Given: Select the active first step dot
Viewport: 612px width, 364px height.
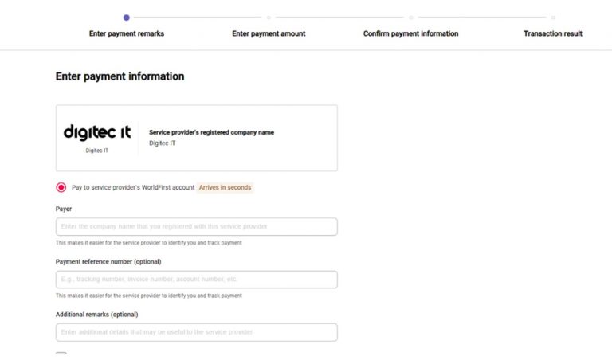Looking at the screenshot, I should click(x=127, y=18).
